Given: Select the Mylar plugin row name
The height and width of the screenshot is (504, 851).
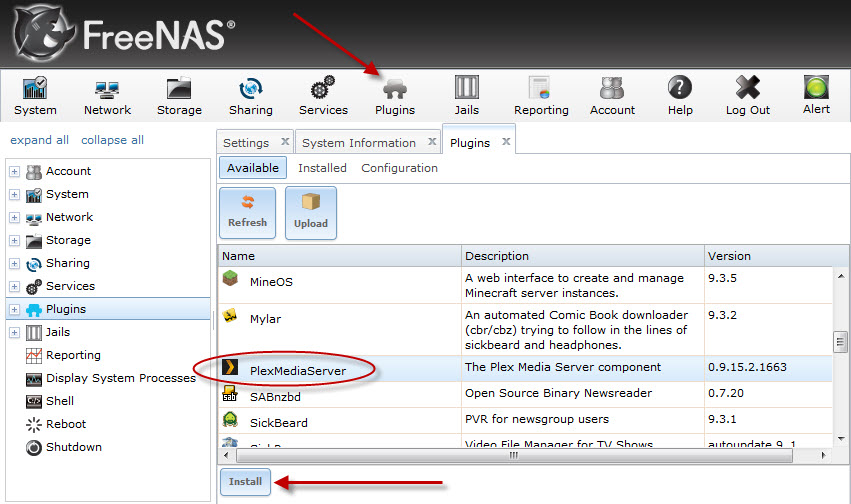Looking at the screenshot, I should pyautogui.click(x=265, y=319).
